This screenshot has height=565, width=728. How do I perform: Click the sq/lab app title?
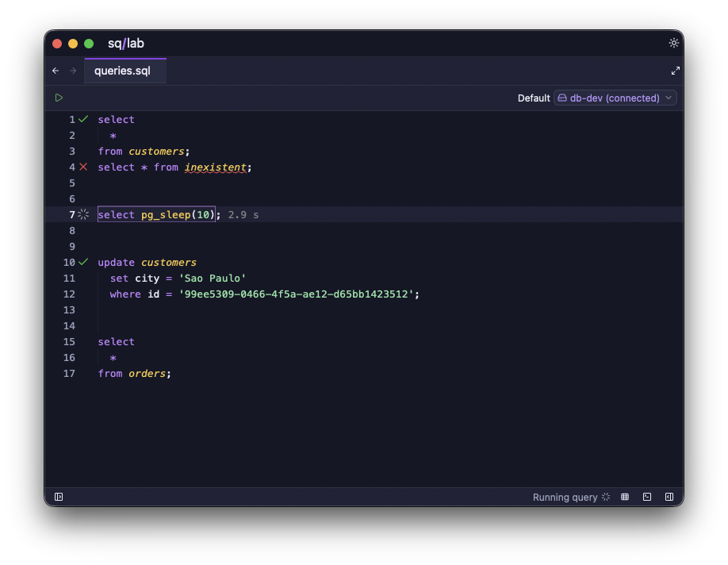coord(126,43)
